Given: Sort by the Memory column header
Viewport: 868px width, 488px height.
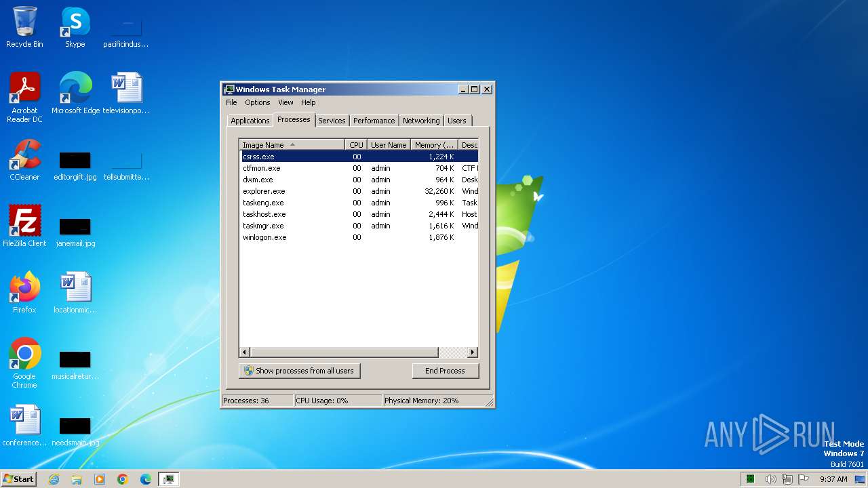Looking at the screenshot, I should pyautogui.click(x=435, y=145).
